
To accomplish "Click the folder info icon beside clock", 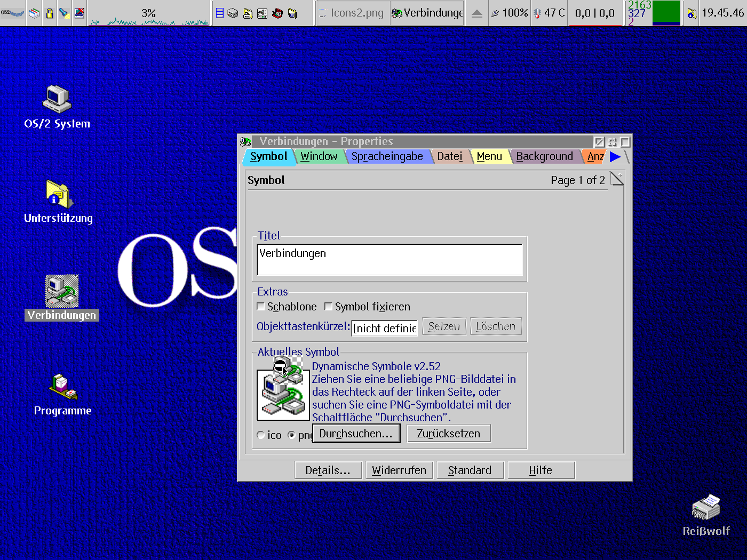I will pos(692,13).
